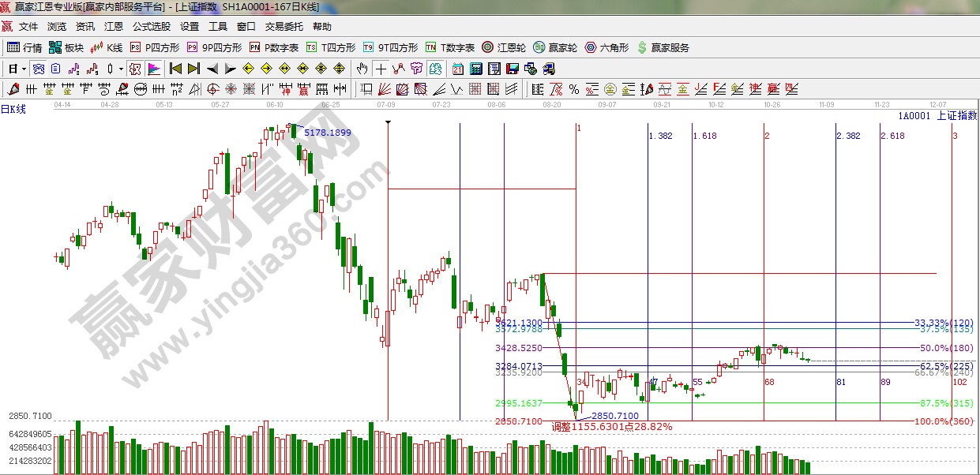Viewport: 980px width, 475px height.
Task: Toggle the blue phone-like toolbar button
Action: point(37,69)
